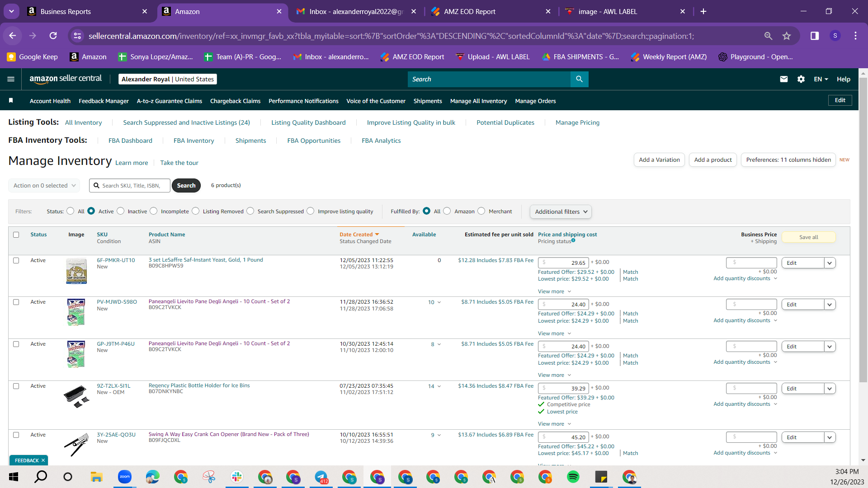The width and height of the screenshot is (868, 488).
Task: Open Zoom from the taskbar
Action: [124, 477]
